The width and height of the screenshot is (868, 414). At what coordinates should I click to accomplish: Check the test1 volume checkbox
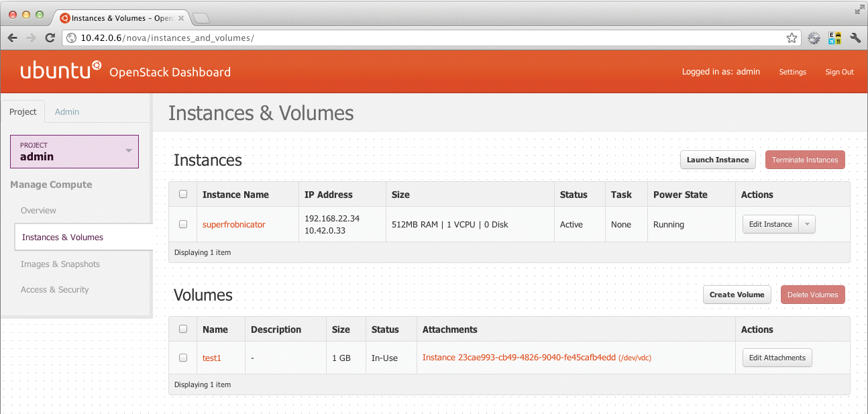pos(183,358)
